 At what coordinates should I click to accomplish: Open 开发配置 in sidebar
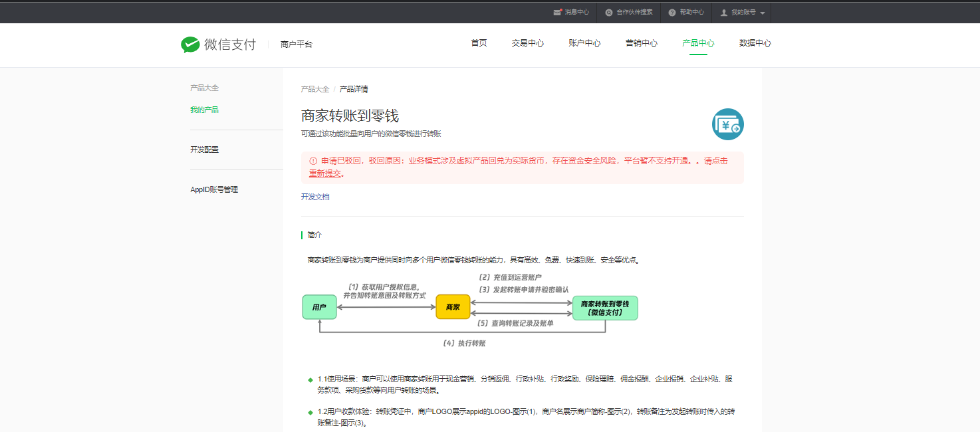click(x=204, y=150)
